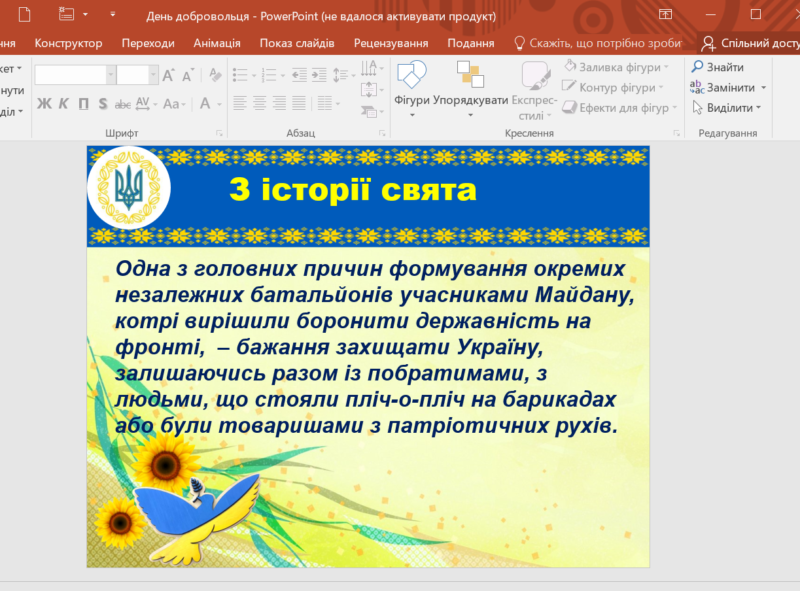Click the Упорядкувати arrange icon
This screenshot has height=591, width=800.
(470, 84)
